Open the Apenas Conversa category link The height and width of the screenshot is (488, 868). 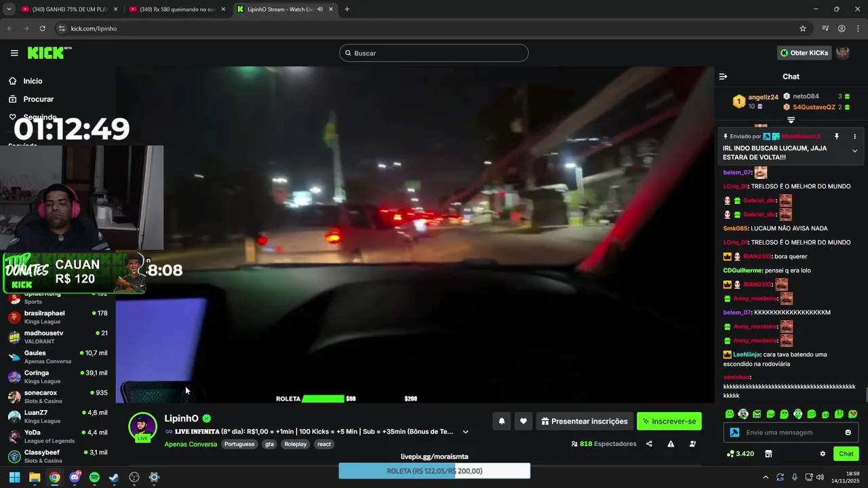(x=191, y=444)
